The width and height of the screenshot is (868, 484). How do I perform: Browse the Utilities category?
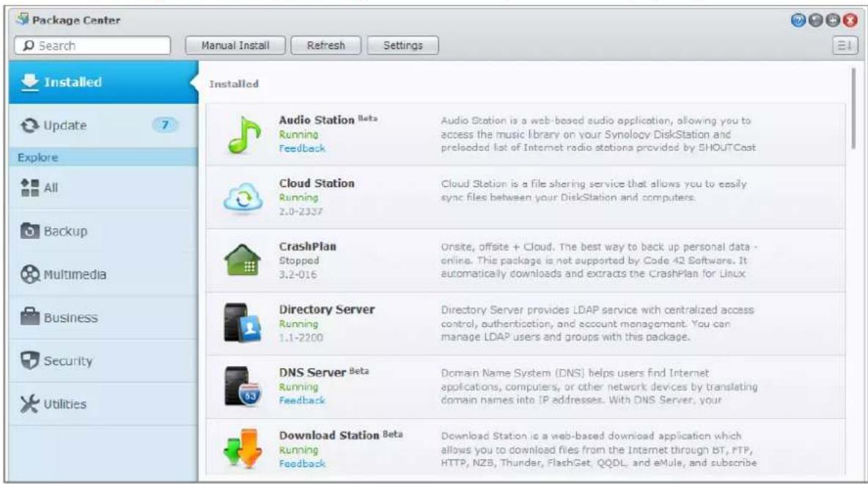pyautogui.click(x=103, y=404)
